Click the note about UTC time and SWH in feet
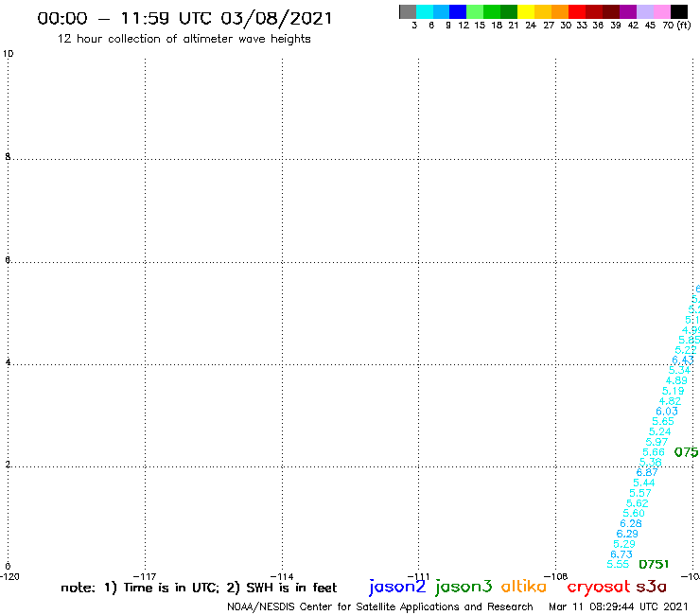Screen dimensions: 700x615 [199, 588]
